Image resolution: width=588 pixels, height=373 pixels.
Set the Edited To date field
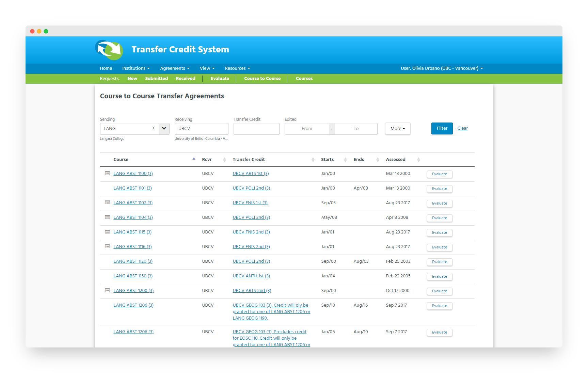(x=356, y=129)
